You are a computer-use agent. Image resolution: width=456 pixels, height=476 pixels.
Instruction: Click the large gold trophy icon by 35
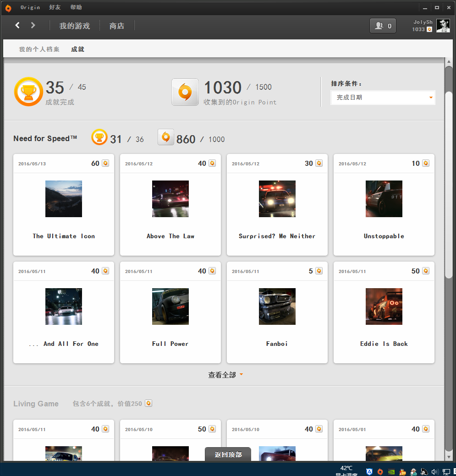point(28,92)
